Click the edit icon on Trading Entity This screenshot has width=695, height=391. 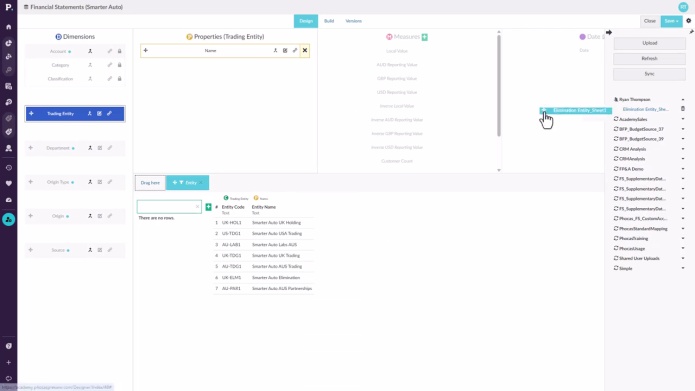(x=99, y=113)
